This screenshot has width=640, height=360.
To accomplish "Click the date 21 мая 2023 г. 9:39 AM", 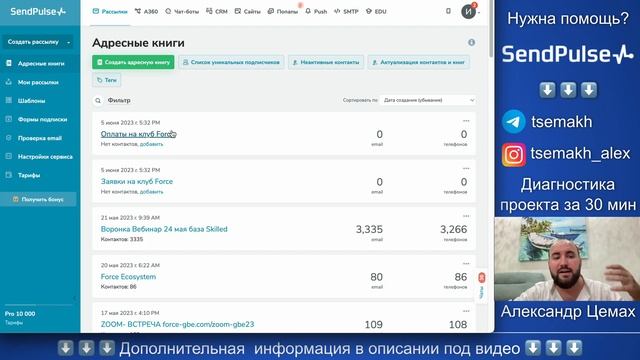I will [130, 218].
